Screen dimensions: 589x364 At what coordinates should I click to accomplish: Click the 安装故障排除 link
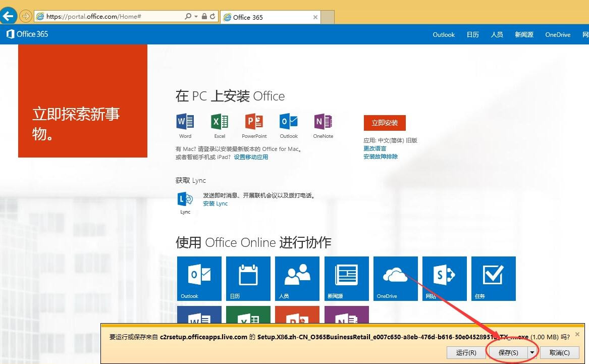(x=380, y=157)
